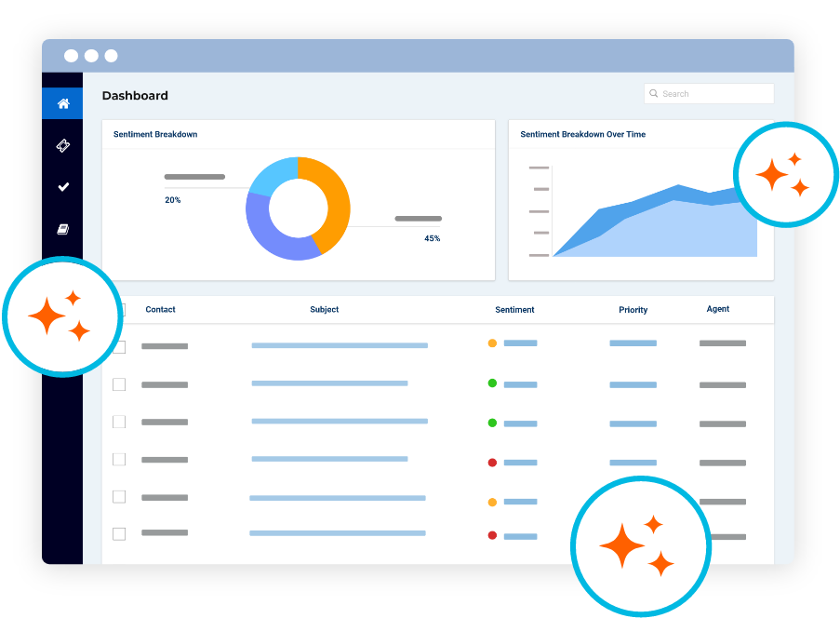Open the book icon in sidebar
This screenshot has width=840, height=618.
(x=63, y=229)
